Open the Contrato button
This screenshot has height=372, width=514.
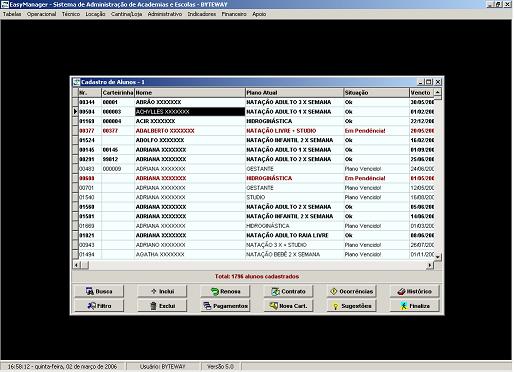pyautogui.click(x=288, y=291)
